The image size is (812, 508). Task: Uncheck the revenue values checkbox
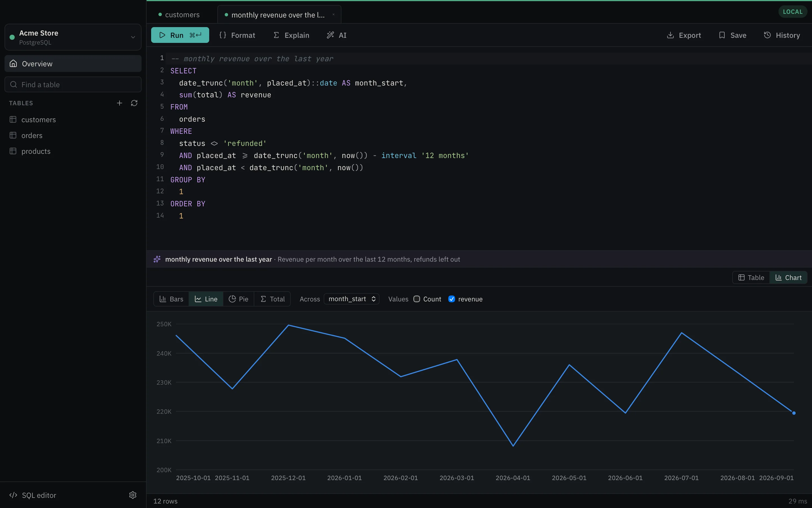[452, 299]
